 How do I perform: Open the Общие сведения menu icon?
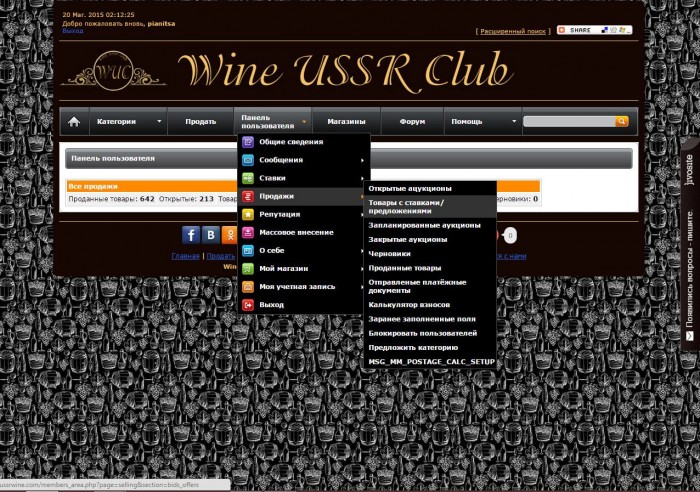248,142
